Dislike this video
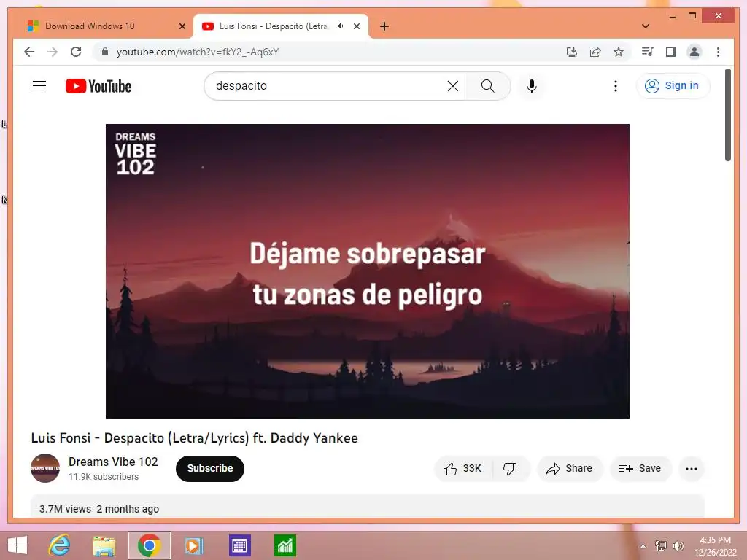747x560 pixels. pyautogui.click(x=510, y=469)
